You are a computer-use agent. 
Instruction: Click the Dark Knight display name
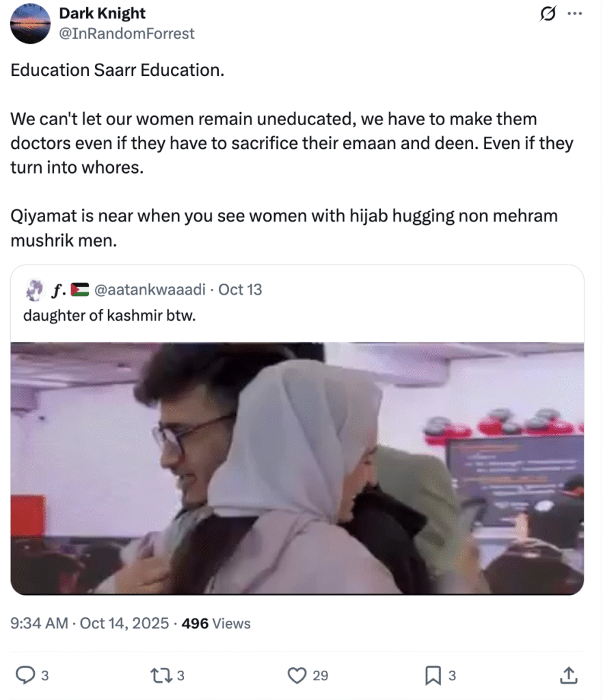coord(103,14)
